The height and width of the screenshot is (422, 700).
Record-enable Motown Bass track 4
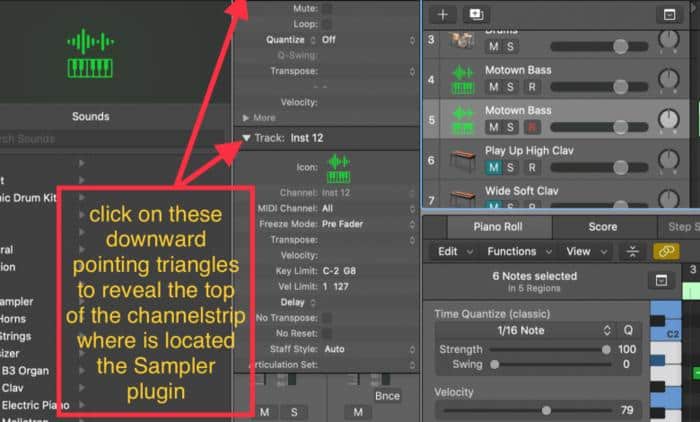coord(532,87)
